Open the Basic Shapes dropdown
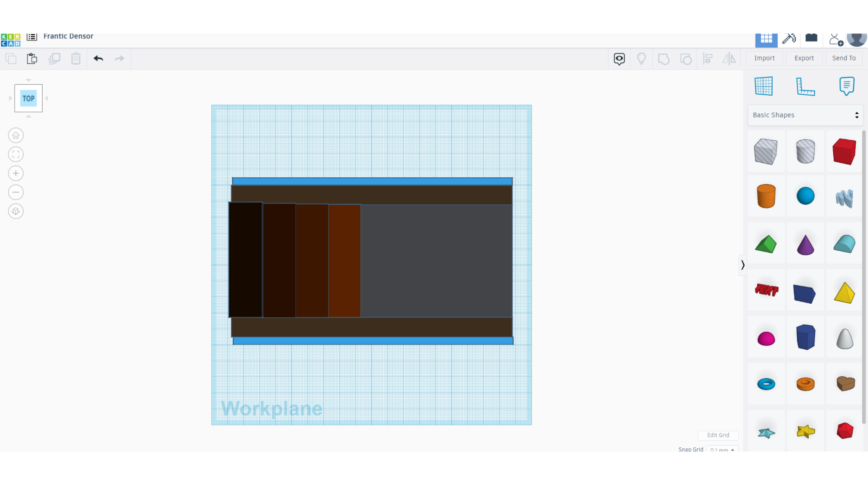The height and width of the screenshot is (488, 868). point(805,115)
